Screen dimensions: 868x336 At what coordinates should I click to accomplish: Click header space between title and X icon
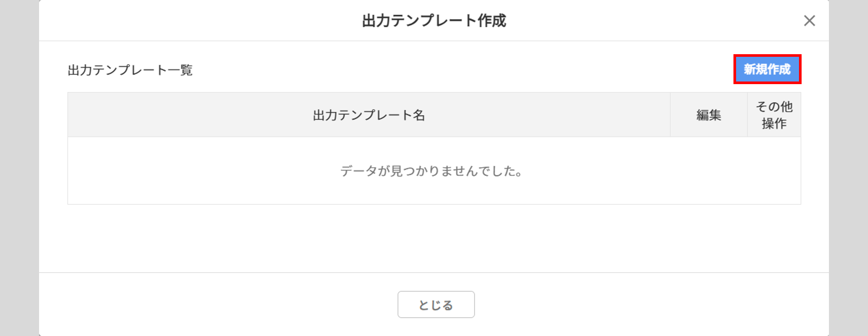651,21
